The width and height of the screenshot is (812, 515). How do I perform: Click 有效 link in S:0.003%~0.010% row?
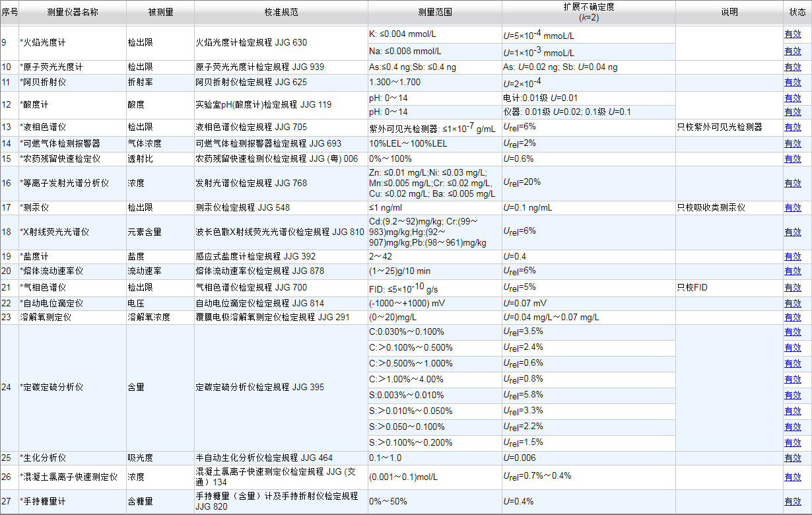[x=793, y=395]
